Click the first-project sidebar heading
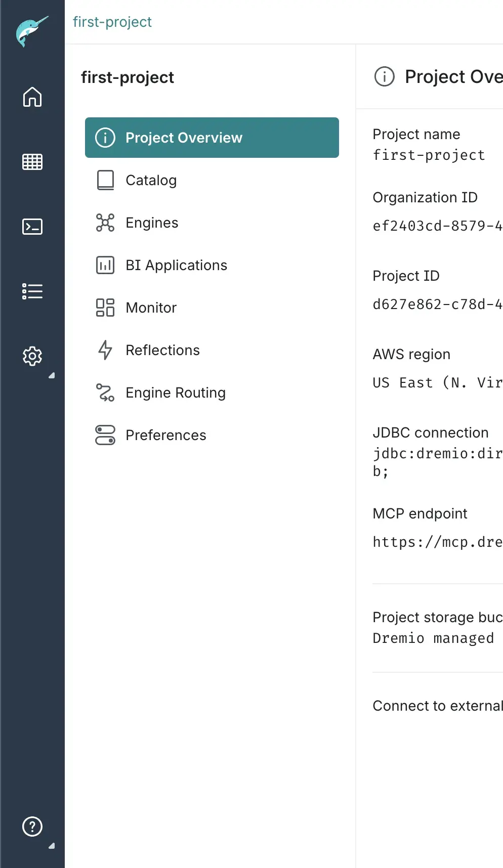 click(128, 77)
